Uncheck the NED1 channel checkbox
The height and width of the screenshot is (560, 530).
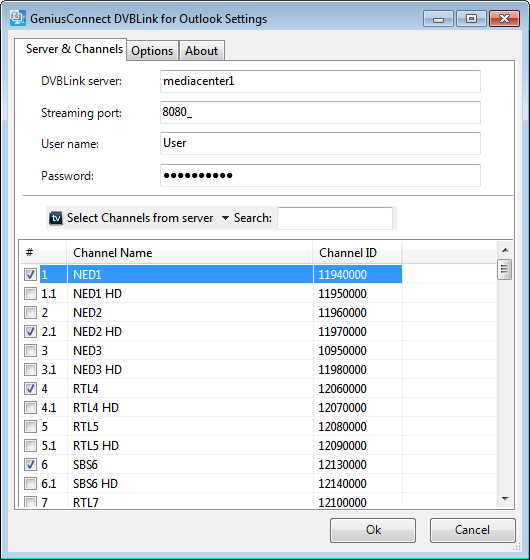(30, 274)
